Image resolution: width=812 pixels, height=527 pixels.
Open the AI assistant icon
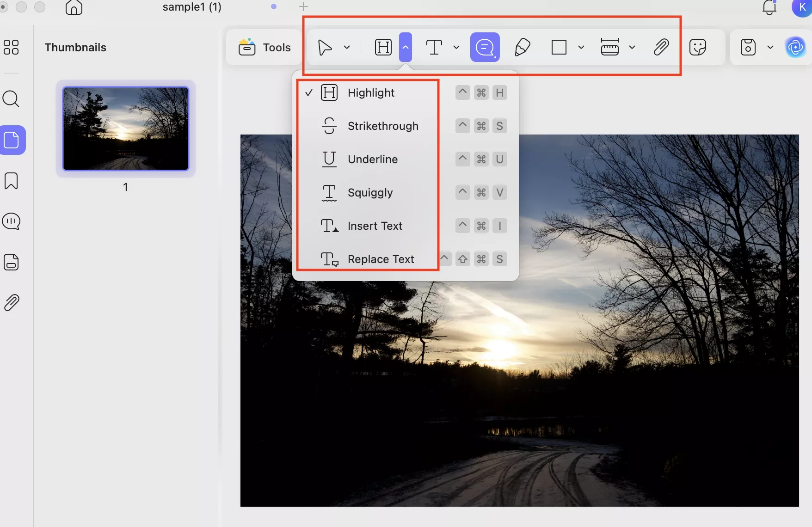pyautogui.click(x=795, y=47)
